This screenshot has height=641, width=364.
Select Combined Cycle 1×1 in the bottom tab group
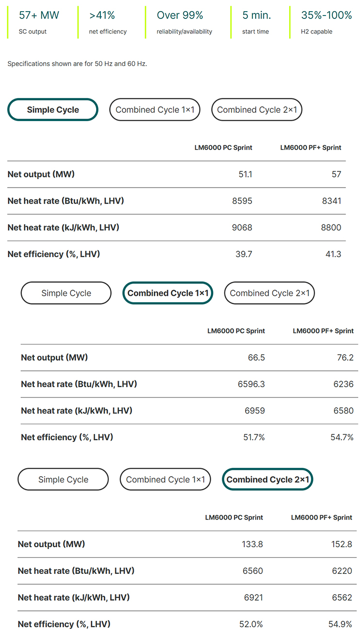tap(165, 480)
